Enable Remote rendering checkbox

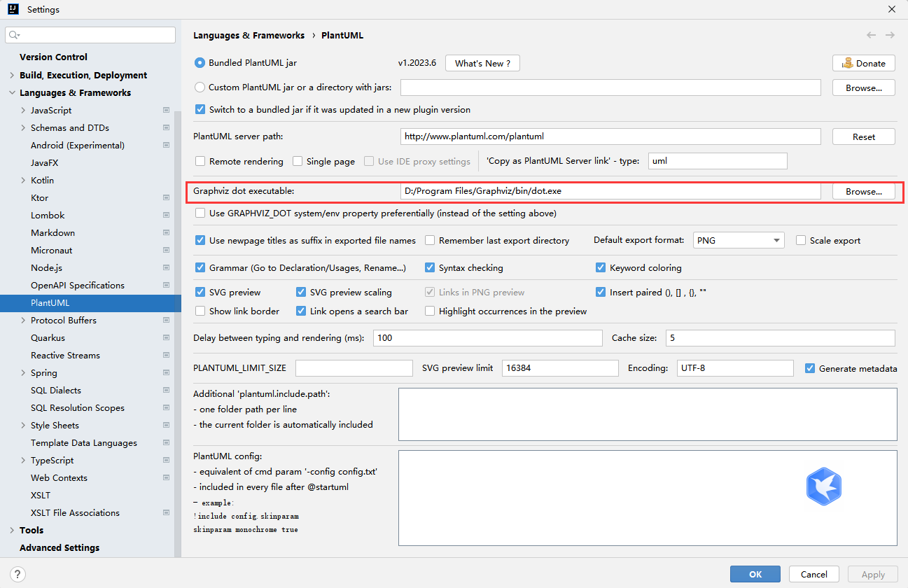tap(200, 161)
